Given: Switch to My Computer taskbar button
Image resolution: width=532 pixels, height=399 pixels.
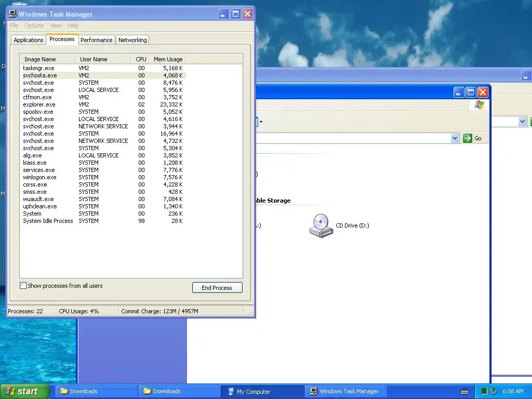Looking at the screenshot, I should click(x=263, y=391).
